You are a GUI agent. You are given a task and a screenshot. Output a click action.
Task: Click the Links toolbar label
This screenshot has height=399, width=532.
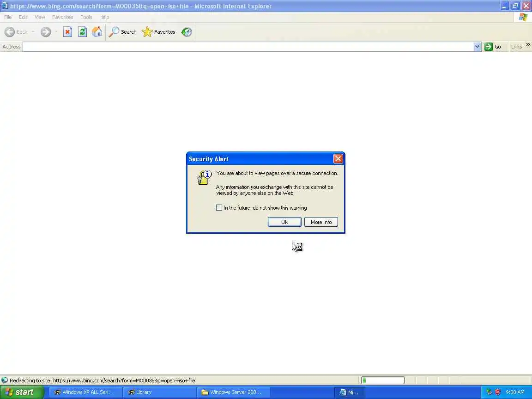coord(516,47)
